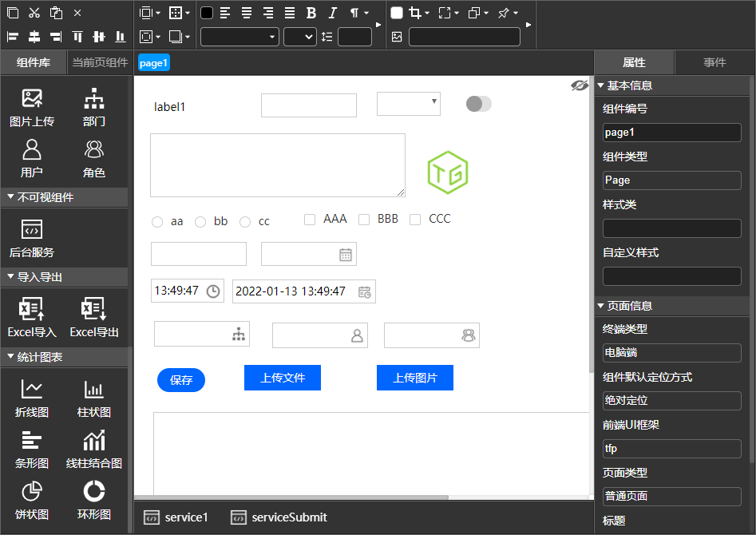Check the AAA checkbox
This screenshot has width=756, height=535.
(x=310, y=220)
